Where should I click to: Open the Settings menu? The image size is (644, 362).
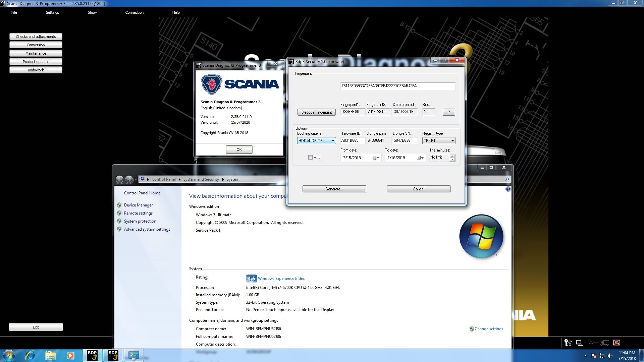coord(52,12)
